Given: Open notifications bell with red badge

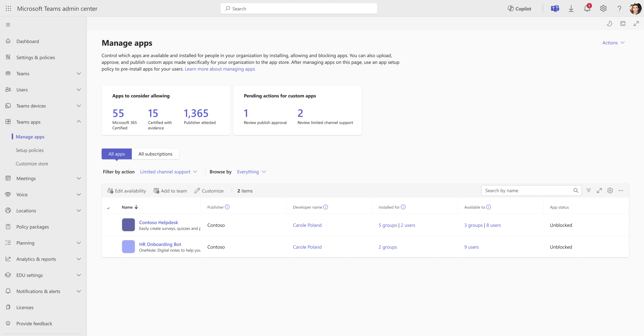Looking at the screenshot, I should (587, 8).
